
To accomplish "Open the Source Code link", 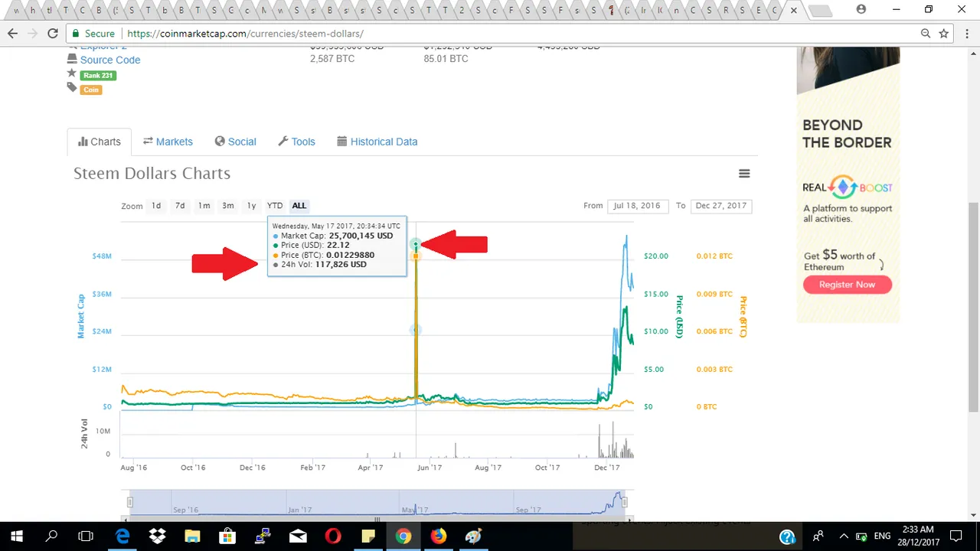I will click(x=110, y=60).
